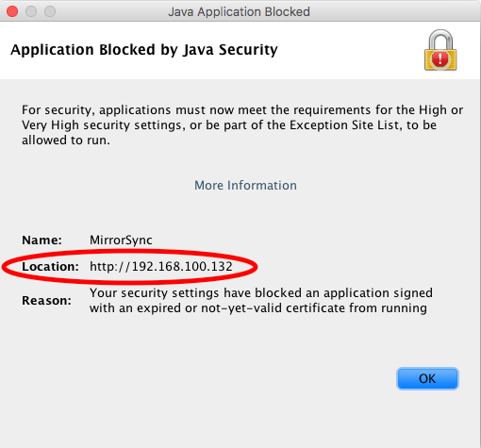Click the Name: field label
481x448 pixels.
(x=41, y=241)
